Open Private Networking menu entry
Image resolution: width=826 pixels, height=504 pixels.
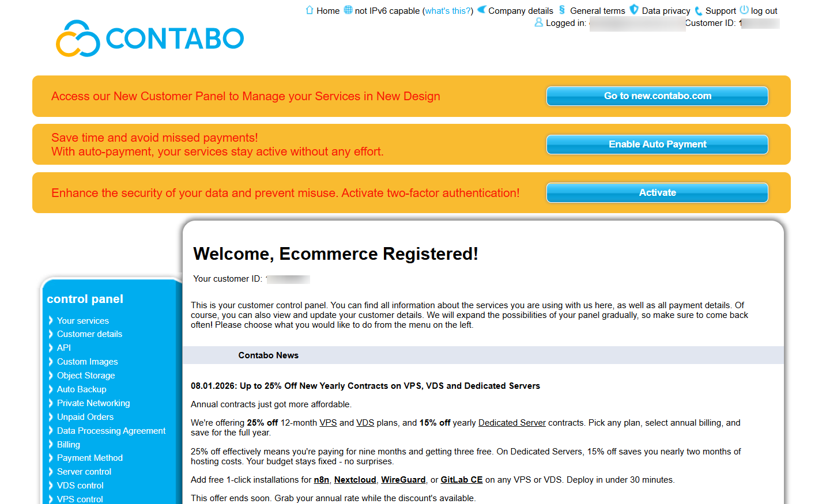93,403
